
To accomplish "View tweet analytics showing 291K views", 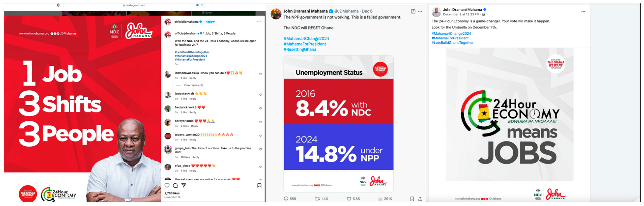I will [x=381, y=199].
